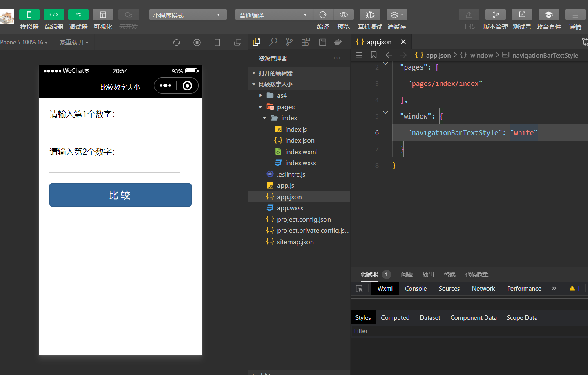Open the explorer files icon
This screenshot has height=375, width=588.
(x=257, y=42)
